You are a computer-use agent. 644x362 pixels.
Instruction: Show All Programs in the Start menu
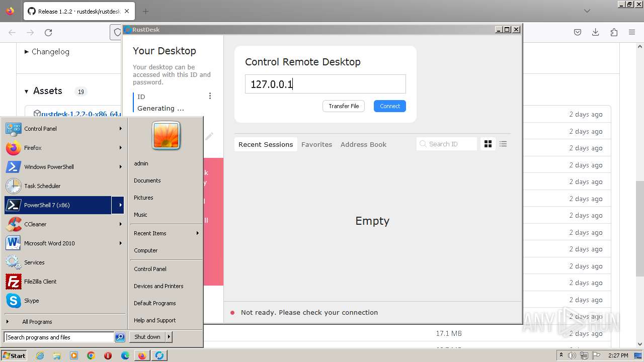coord(63,322)
